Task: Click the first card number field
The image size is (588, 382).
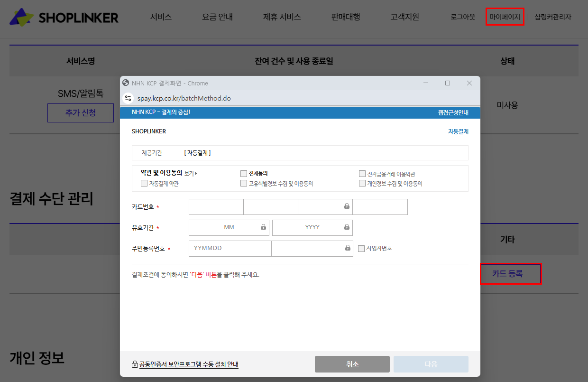Action: pos(216,207)
